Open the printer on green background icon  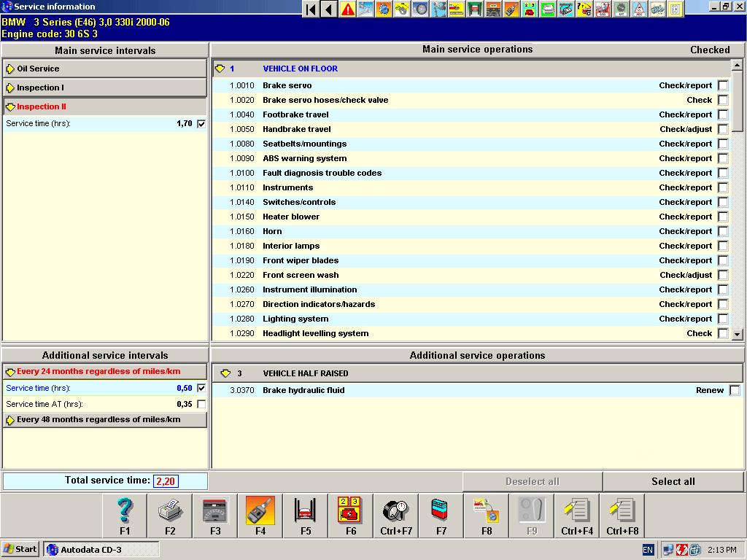[547, 9]
